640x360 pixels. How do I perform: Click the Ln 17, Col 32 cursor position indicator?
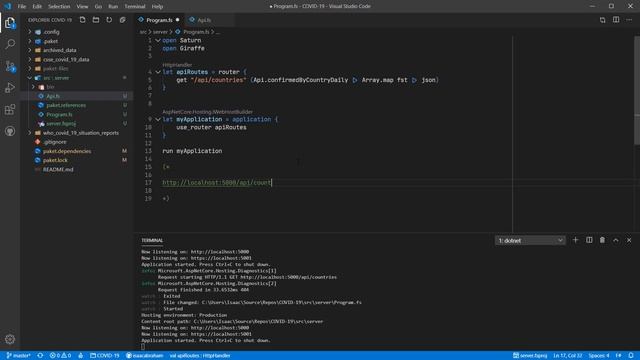(568, 356)
